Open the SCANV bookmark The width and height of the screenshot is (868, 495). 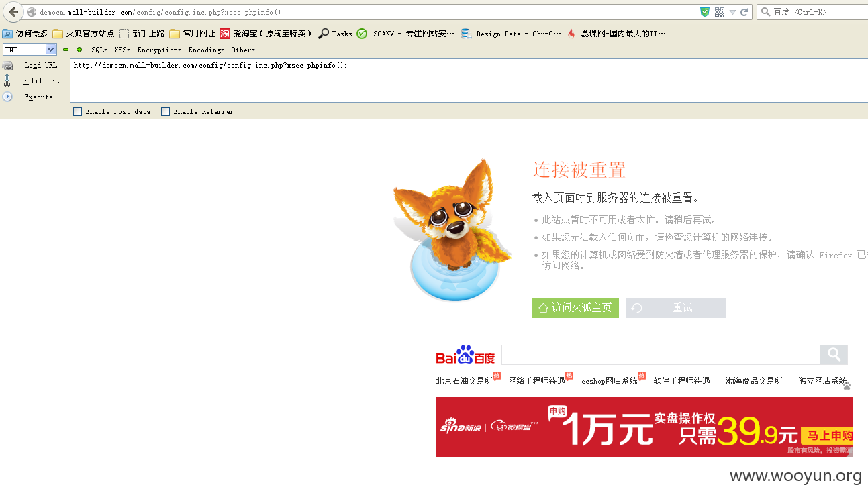pos(405,34)
